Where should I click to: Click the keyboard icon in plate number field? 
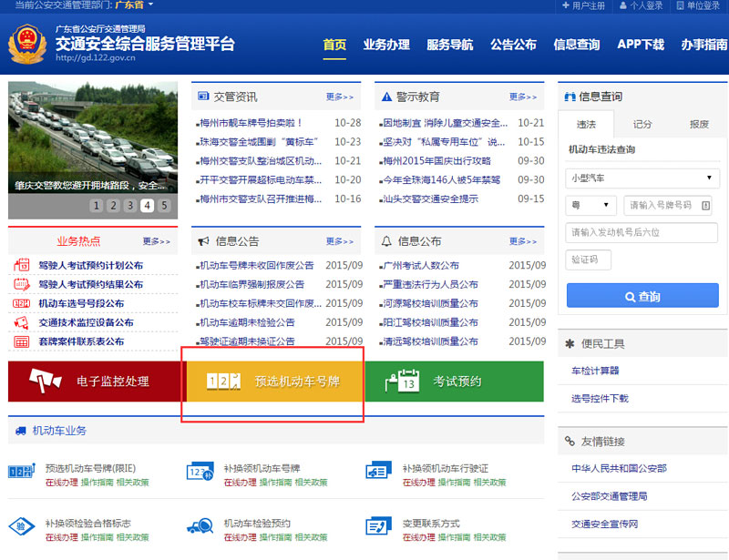[708, 207]
